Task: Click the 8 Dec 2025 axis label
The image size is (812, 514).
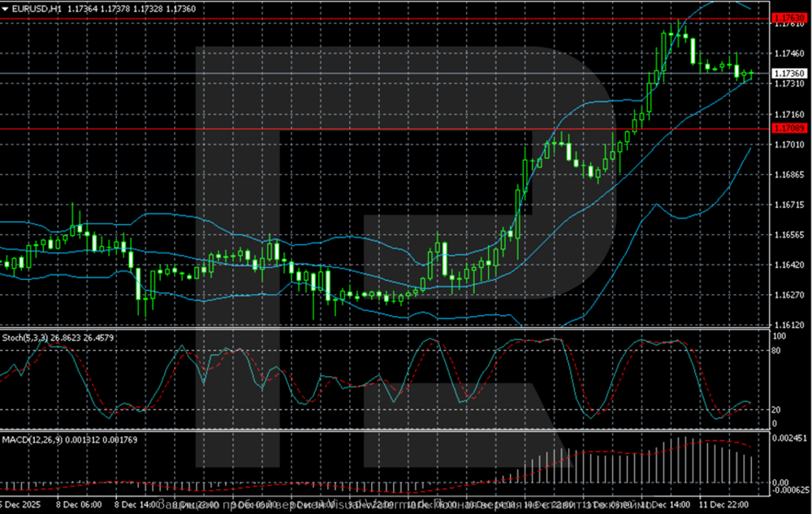Action: click(20, 505)
